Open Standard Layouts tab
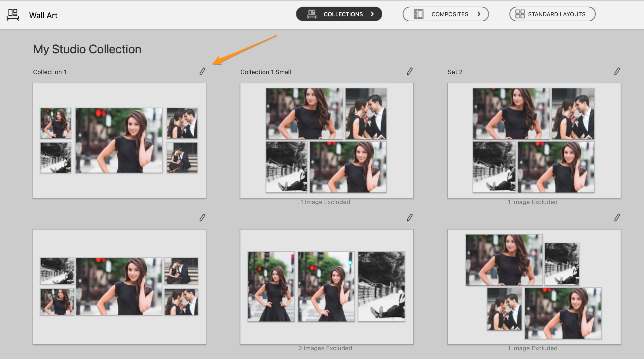Image resolution: width=644 pixels, height=359 pixels. pyautogui.click(x=552, y=14)
